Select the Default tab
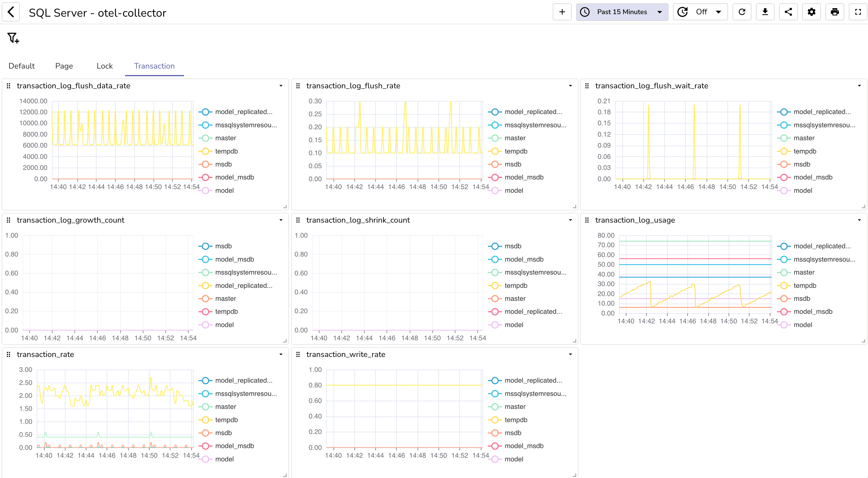 click(x=21, y=66)
